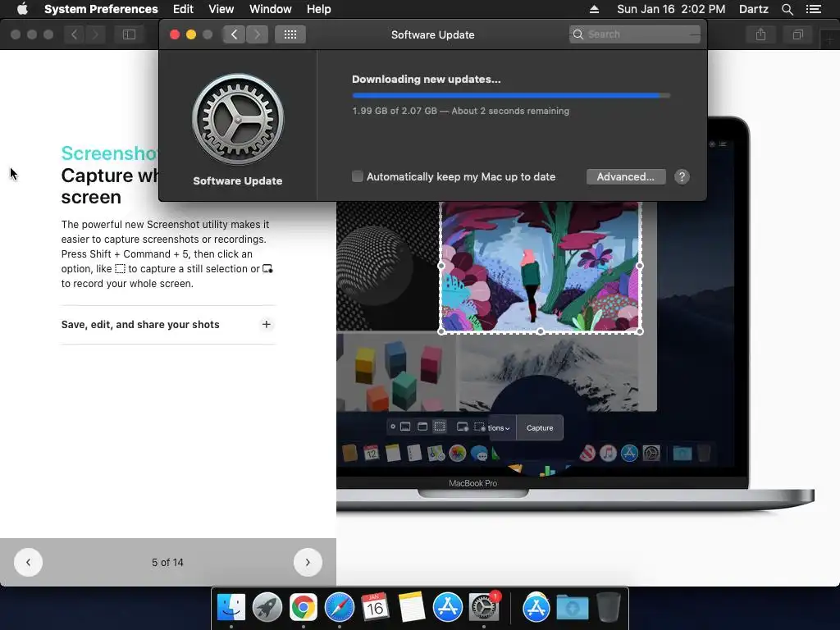Open the System Preferences app menu
This screenshot has height=630, width=840.
(101, 9)
